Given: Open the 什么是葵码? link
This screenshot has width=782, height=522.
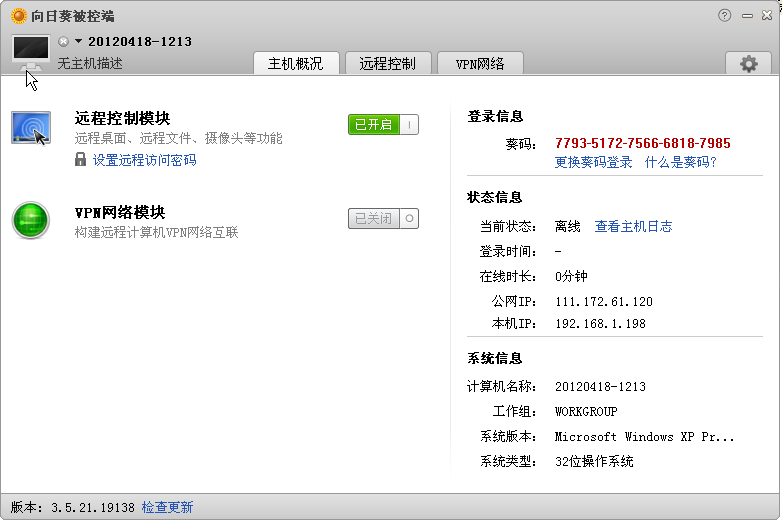Looking at the screenshot, I should pyautogui.click(x=680, y=162).
